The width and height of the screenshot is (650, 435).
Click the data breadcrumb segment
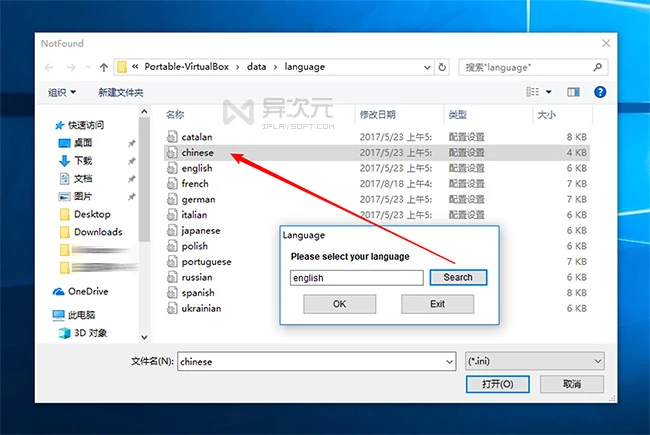[257, 67]
